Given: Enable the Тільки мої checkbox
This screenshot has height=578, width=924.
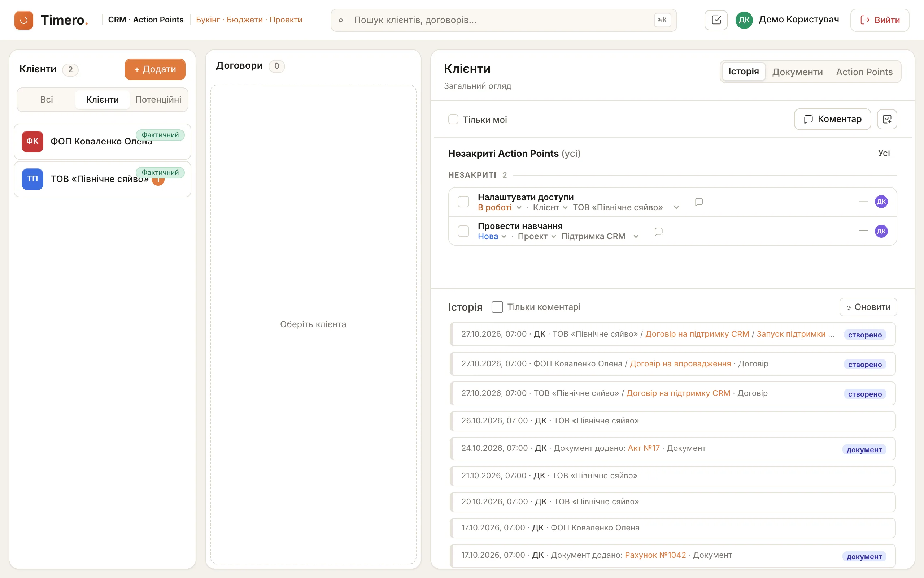Looking at the screenshot, I should [x=453, y=119].
